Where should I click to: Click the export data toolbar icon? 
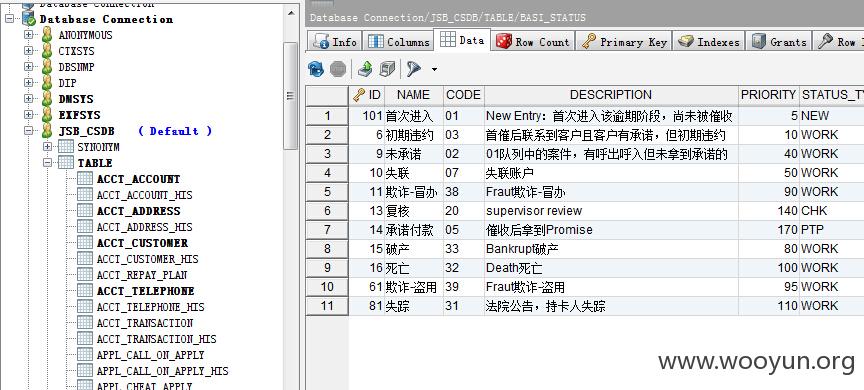pyautogui.click(x=365, y=69)
